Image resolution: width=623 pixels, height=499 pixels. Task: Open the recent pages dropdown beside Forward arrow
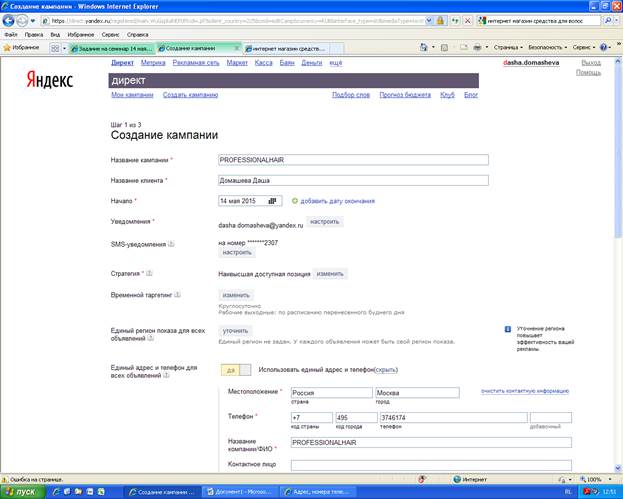tap(33, 21)
